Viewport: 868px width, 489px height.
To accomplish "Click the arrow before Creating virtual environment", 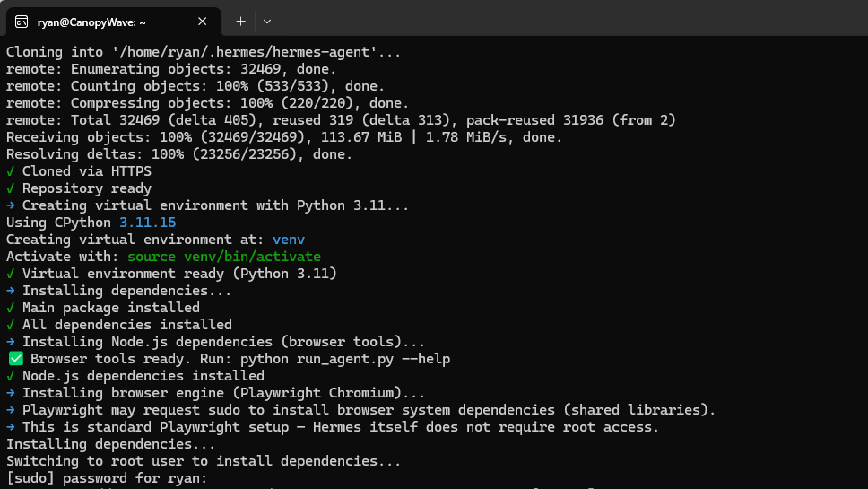I will pos(11,205).
